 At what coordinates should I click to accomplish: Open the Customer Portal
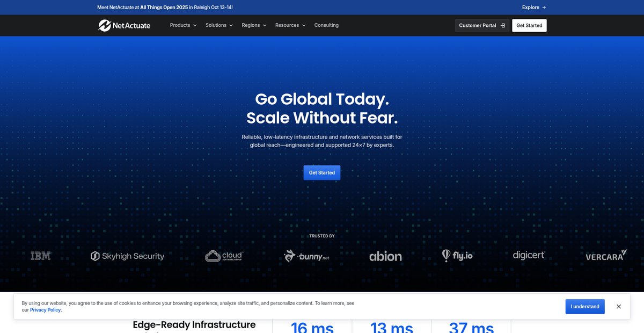coord(482,25)
